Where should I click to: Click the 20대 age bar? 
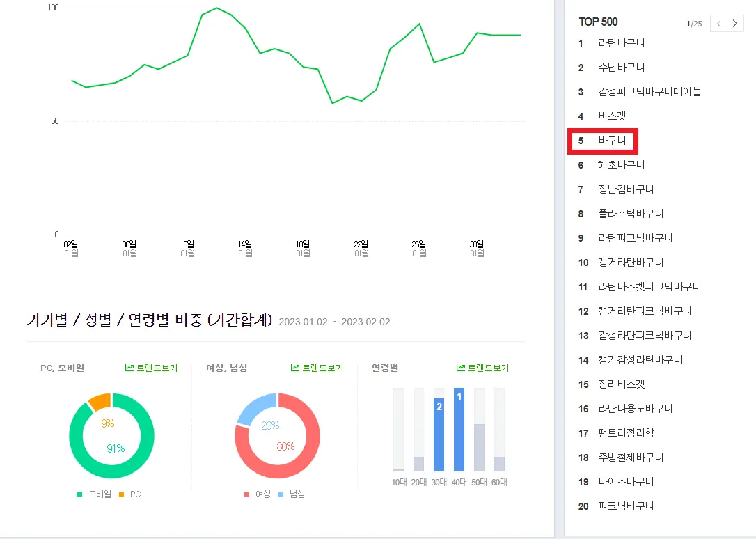pyautogui.click(x=418, y=464)
